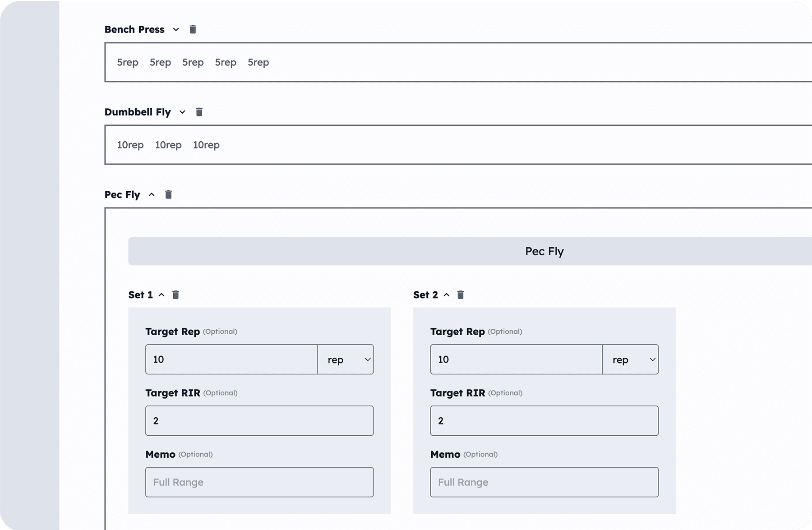The image size is (812, 530).
Task: Delete Set 1 with trash icon
Action: pos(175,295)
